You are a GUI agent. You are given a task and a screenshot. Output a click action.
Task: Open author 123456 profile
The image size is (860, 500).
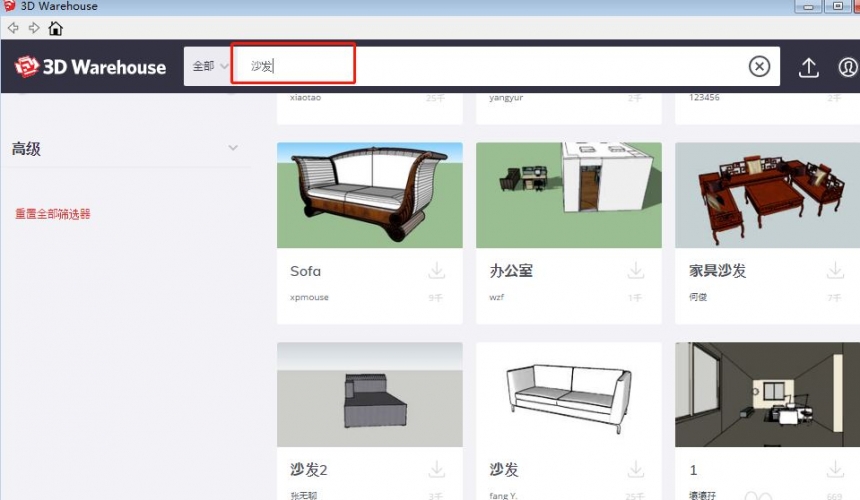point(704,98)
